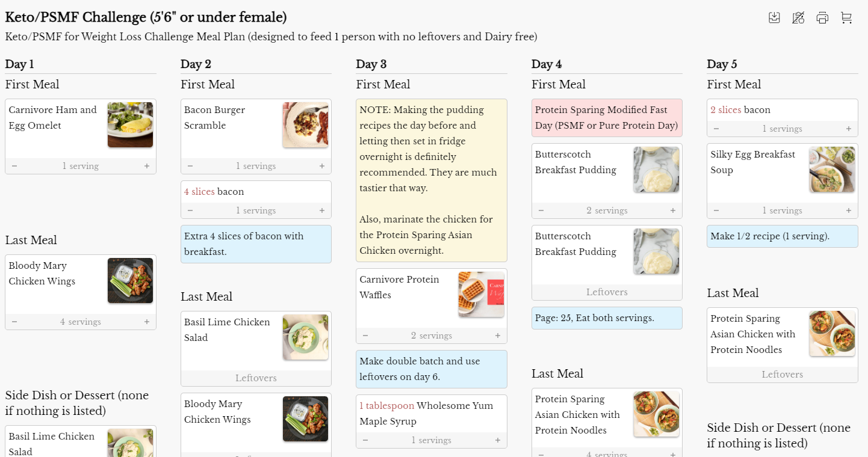868x457 pixels.
Task: Select the 'Make double batch' note on Day 3
Action: (x=431, y=369)
